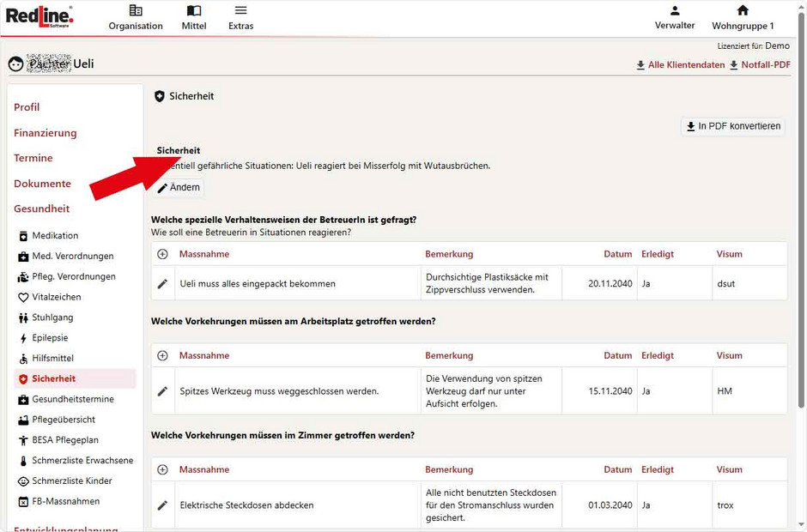Open the Extras menu
Image resolution: width=807 pixels, height=532 pixels.
pyautogui.click(x=240, y=17)
